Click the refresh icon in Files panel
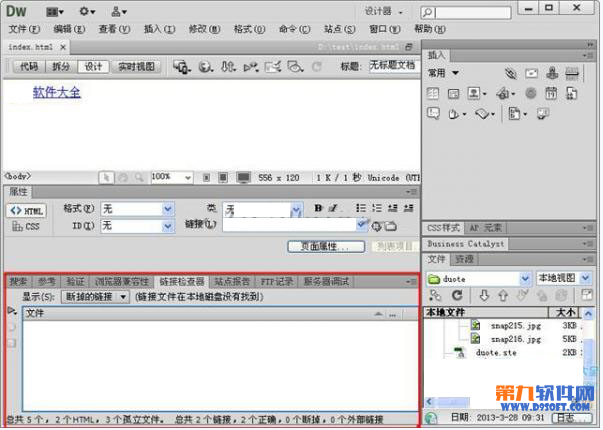The height and width of the screenshot is (430, 603). coord(457,296)
